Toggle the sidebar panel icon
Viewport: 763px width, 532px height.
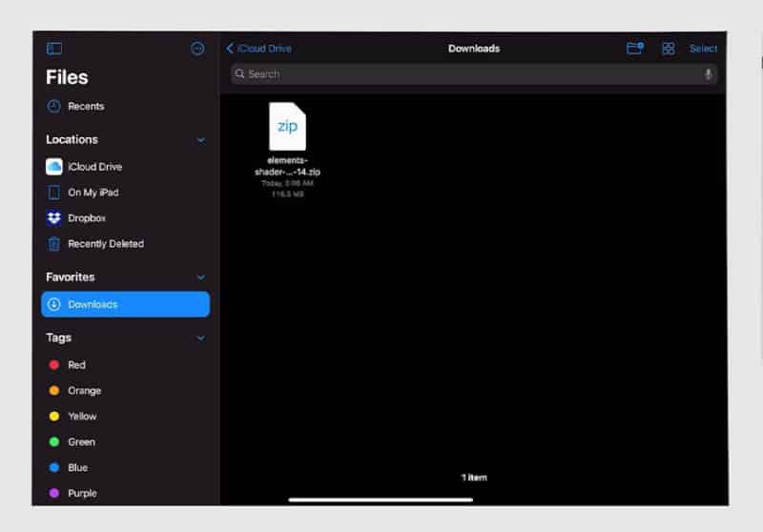pyautogui.click(x=54, y=48)
